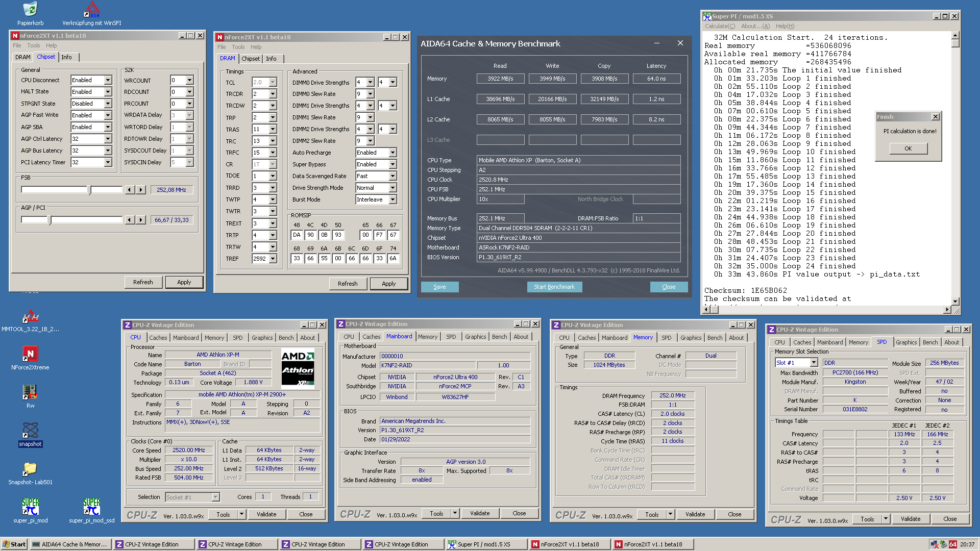Viewport: 980px width, 551px height.
Task: Open the TREF dropdown
Action: click(273, 259)
